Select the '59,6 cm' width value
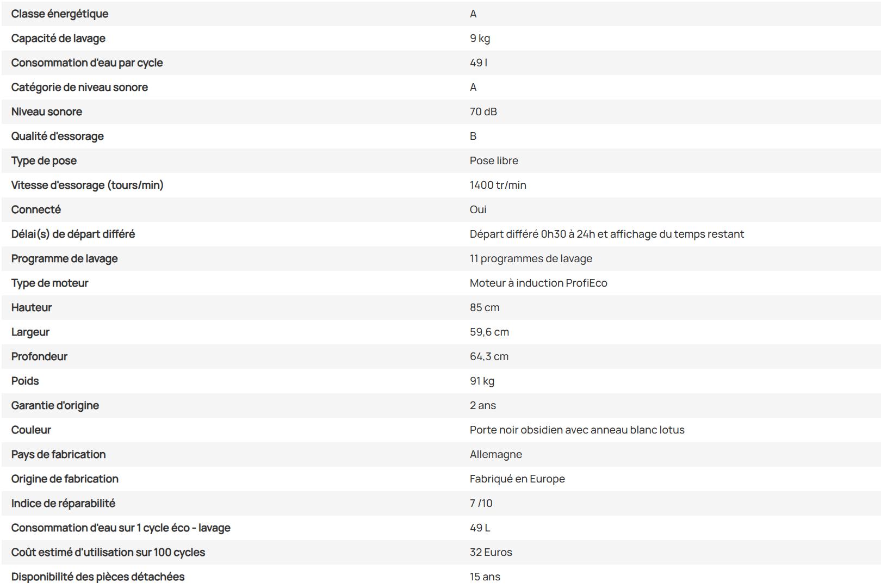Screen dimensions: 881x588 [489, 332]
